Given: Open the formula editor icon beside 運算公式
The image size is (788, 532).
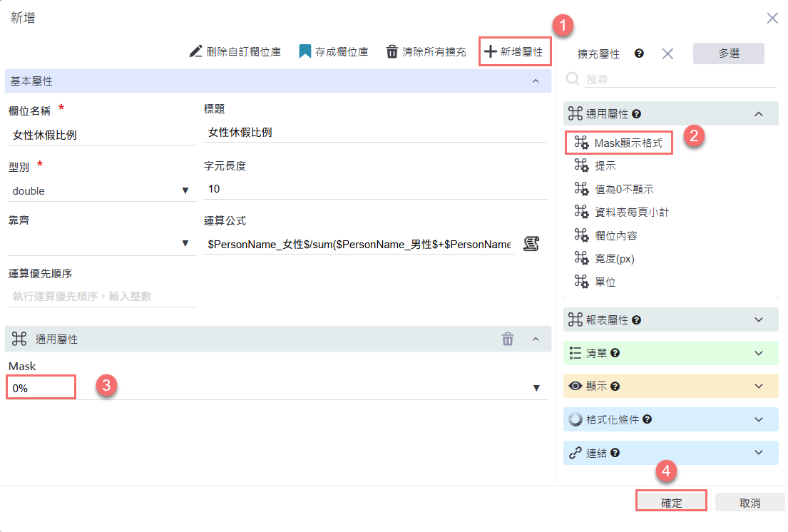Looking at the screenshot, I should point(530,244).
